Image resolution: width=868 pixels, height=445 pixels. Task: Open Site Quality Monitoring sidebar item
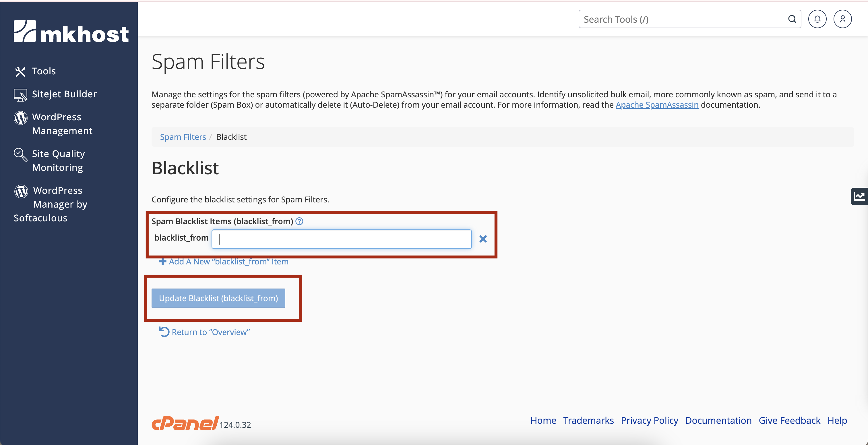(58, 160)
